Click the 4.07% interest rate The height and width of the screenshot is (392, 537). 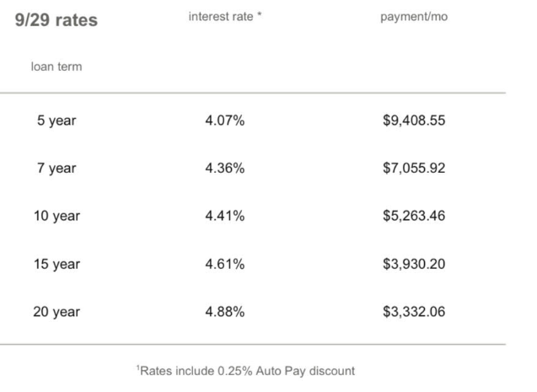point(225,121)
